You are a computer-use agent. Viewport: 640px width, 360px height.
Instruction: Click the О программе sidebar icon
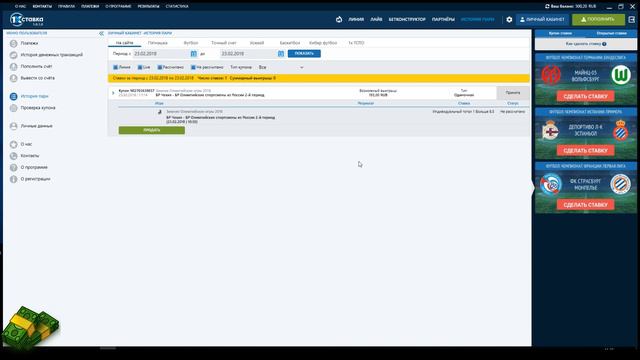13,167
